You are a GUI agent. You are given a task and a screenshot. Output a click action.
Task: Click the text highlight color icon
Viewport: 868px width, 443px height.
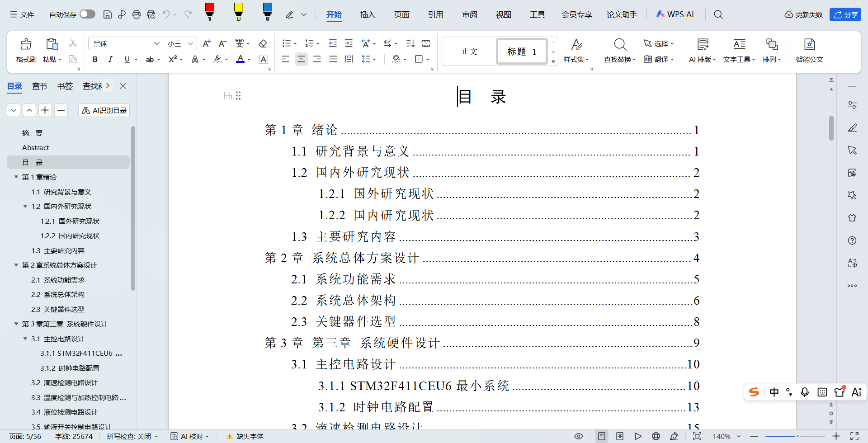click(x=218, y=59)
